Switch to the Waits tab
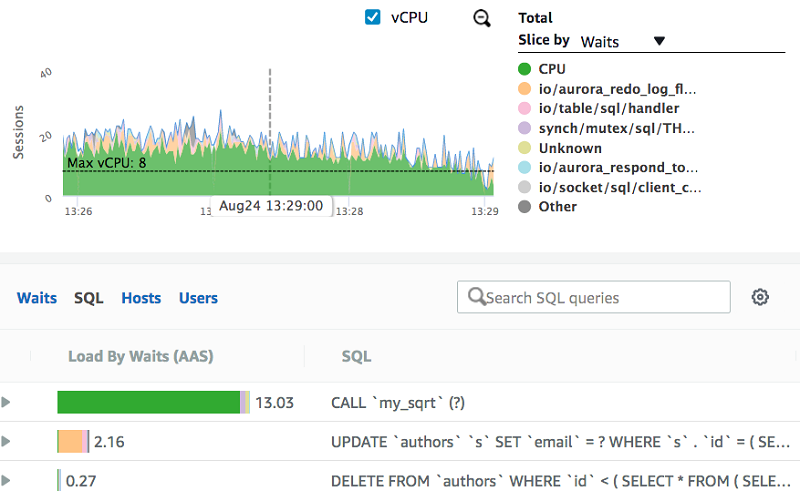 pos(37,298)
